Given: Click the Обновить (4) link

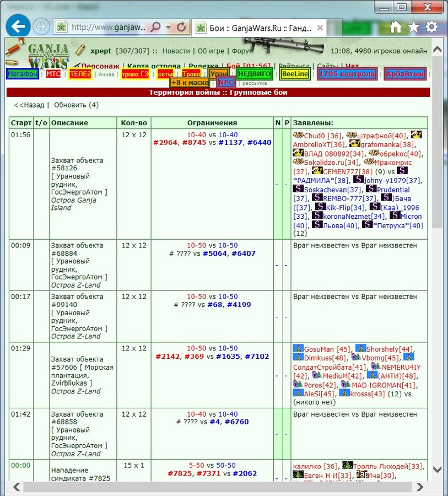Looking at the screenshot, I should point(76,105).
